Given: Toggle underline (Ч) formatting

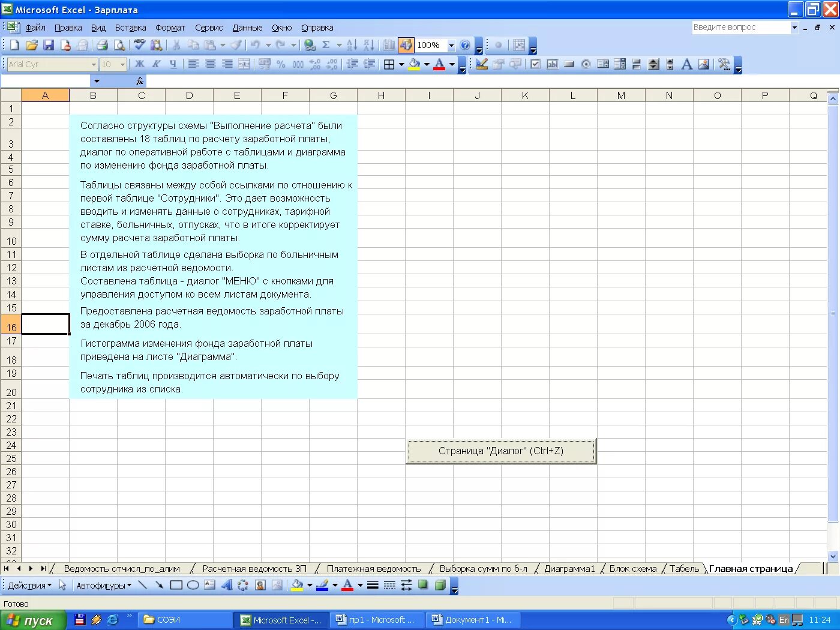Looking at the screenshot, I should click(x=173, y=64).
